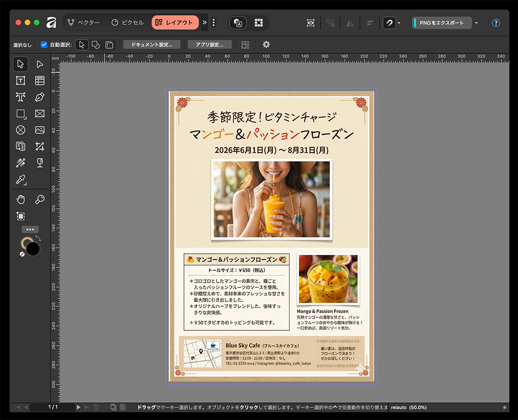
Task: Switch to the ピクセル studio tab
Action: pos(127,23)
